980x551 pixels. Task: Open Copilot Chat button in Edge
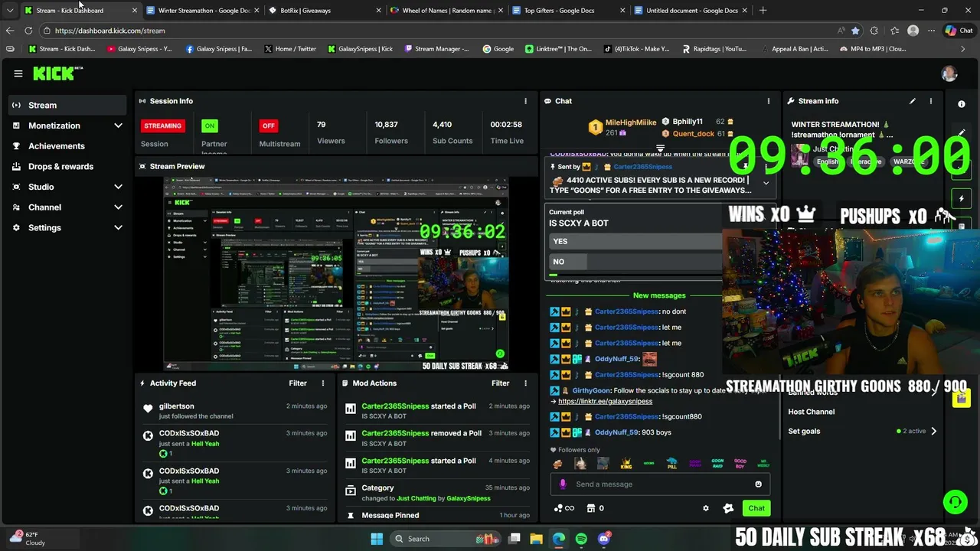tap(959, 31)
